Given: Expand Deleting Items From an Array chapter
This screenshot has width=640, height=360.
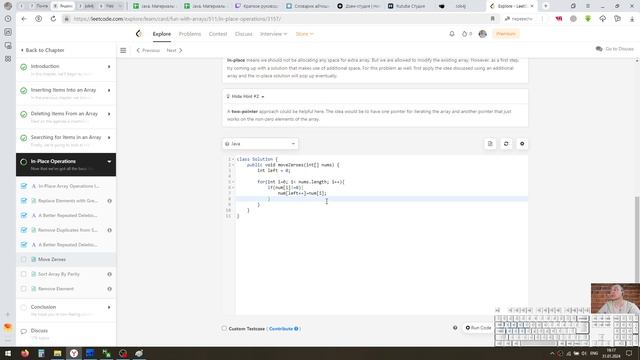Looking at the screenshot, I should pos(109,114).
